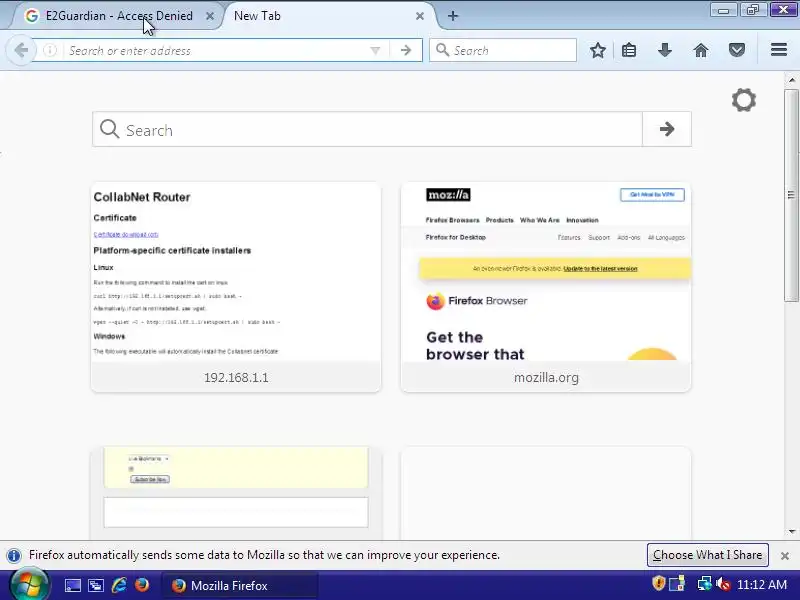Screen dimensions: 800x600
Task: Click the mozilla.org tile label
Action: click(x=546, y=378)
